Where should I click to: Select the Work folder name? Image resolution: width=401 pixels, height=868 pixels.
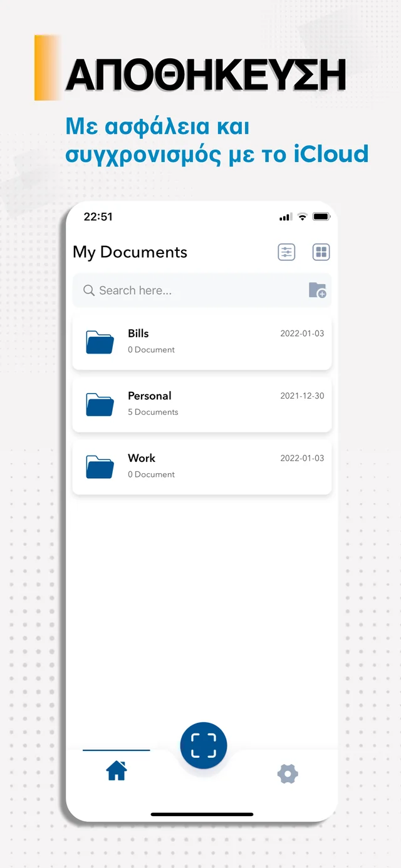[x=142, y=458]
